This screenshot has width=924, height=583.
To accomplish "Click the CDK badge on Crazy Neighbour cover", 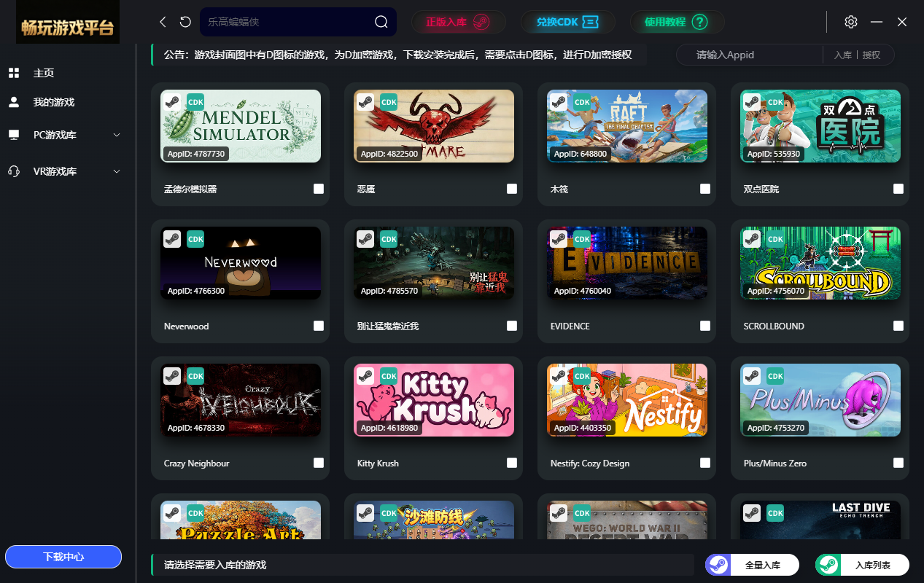I will (195, 376).
